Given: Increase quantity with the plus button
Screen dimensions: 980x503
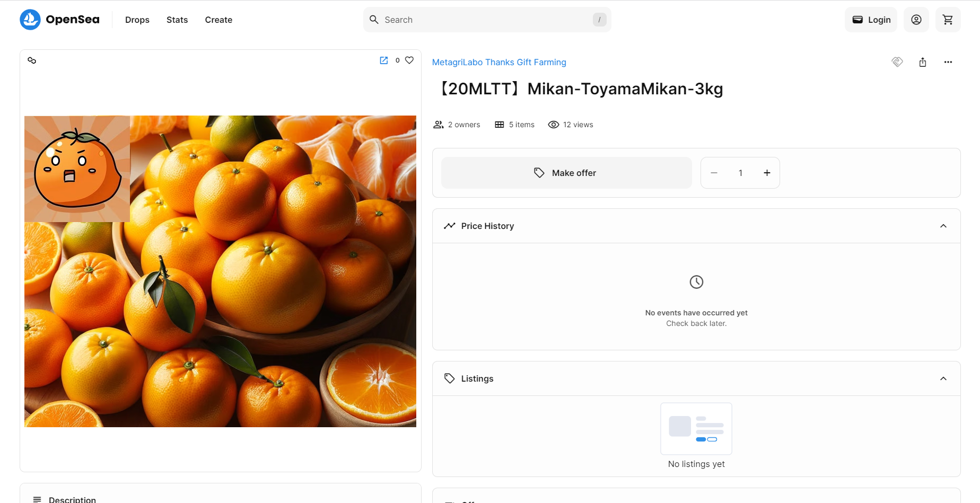Looking at the screenshot, I should point(767,173).
